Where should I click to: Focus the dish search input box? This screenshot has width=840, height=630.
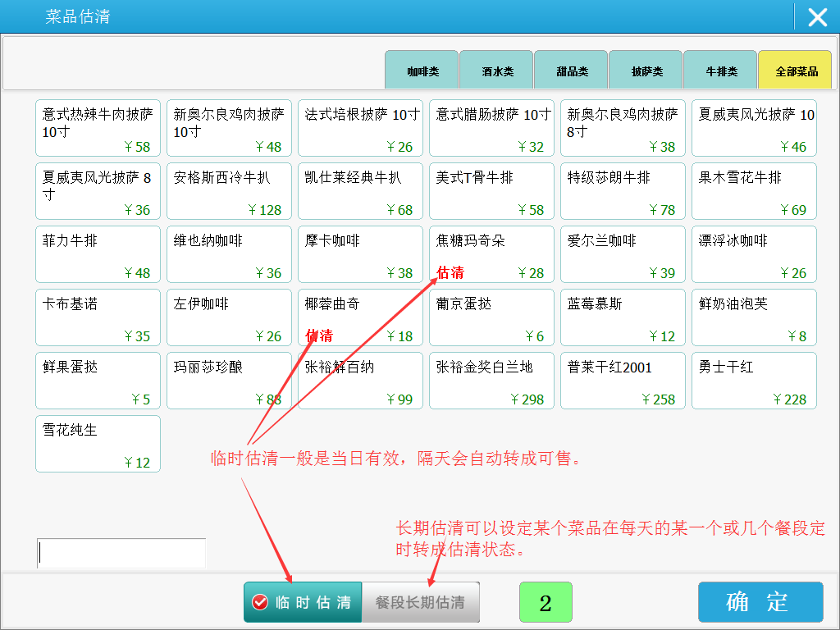pyautogui.click(x=121, y=554)
